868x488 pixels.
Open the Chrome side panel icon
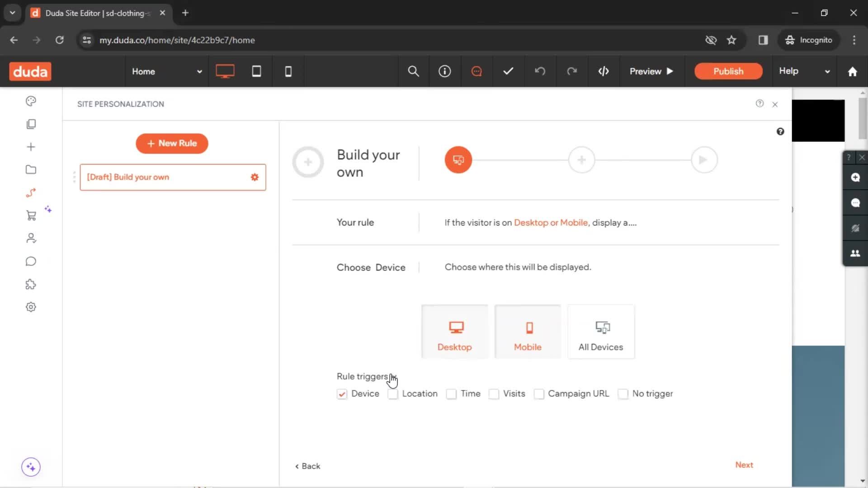tap(763, 40)
